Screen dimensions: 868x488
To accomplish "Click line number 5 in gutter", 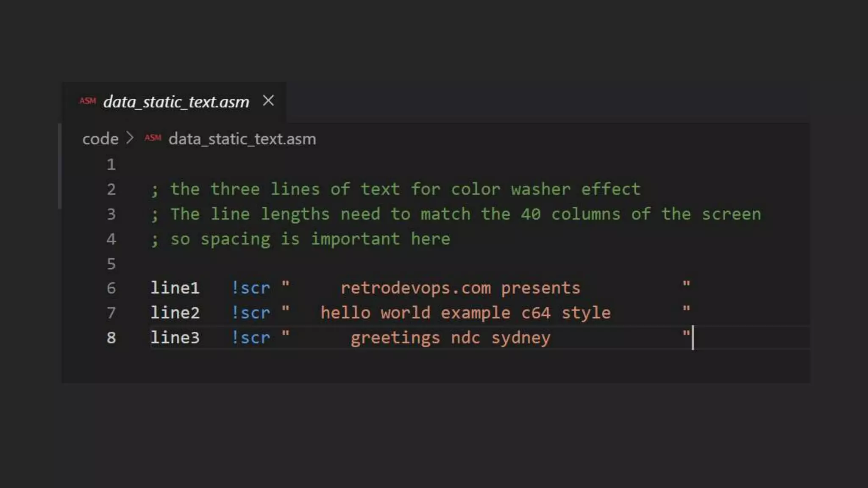I will [111, 264].
